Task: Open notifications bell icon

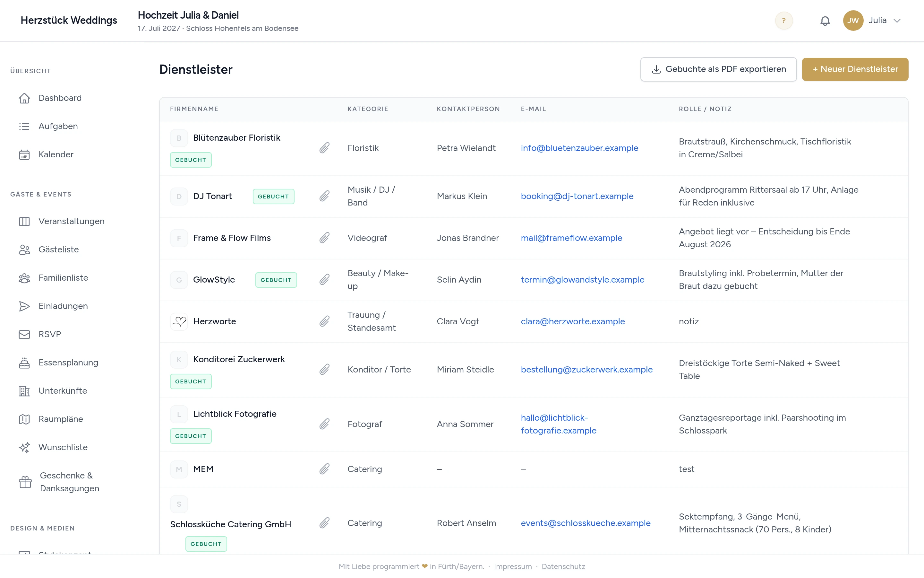Action: (x=825, y=21)
